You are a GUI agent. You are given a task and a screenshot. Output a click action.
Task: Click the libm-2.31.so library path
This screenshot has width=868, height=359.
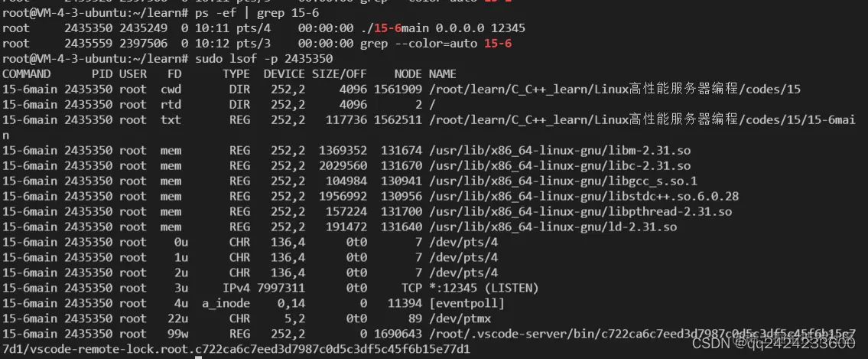click(560, 151)
